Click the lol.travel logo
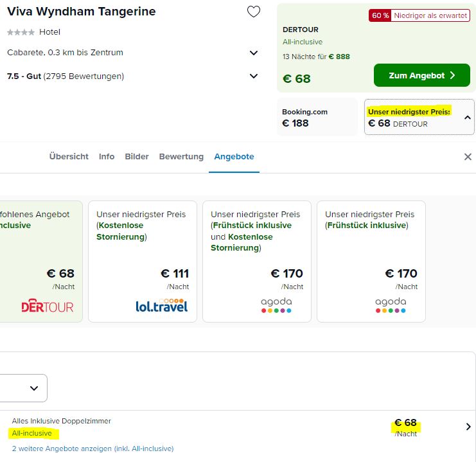The width and height of the screenshot is (476, 462). coord(162,306)
